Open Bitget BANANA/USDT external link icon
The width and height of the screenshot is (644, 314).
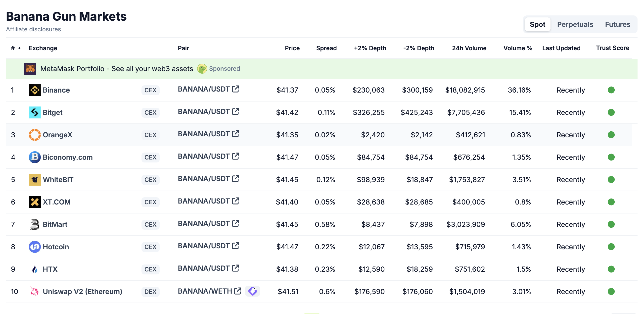coord(235,111)
